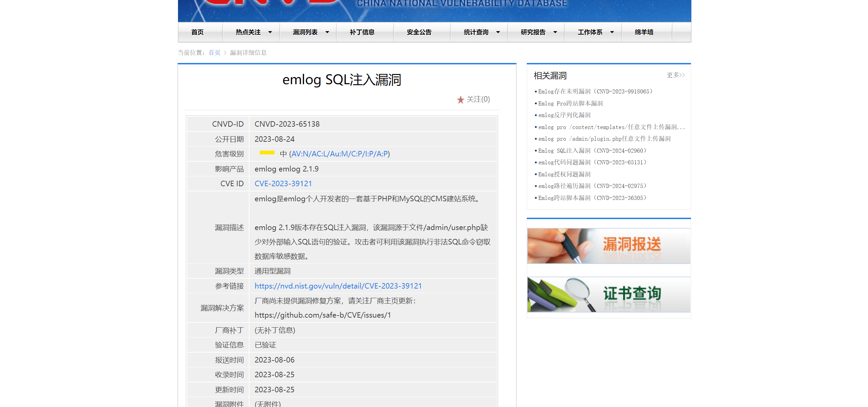Screen dimensions: 868x407
Task: Click 更多>> to see more related vulnerabilities
Action: pyautogui.click(x=675, y=75)
